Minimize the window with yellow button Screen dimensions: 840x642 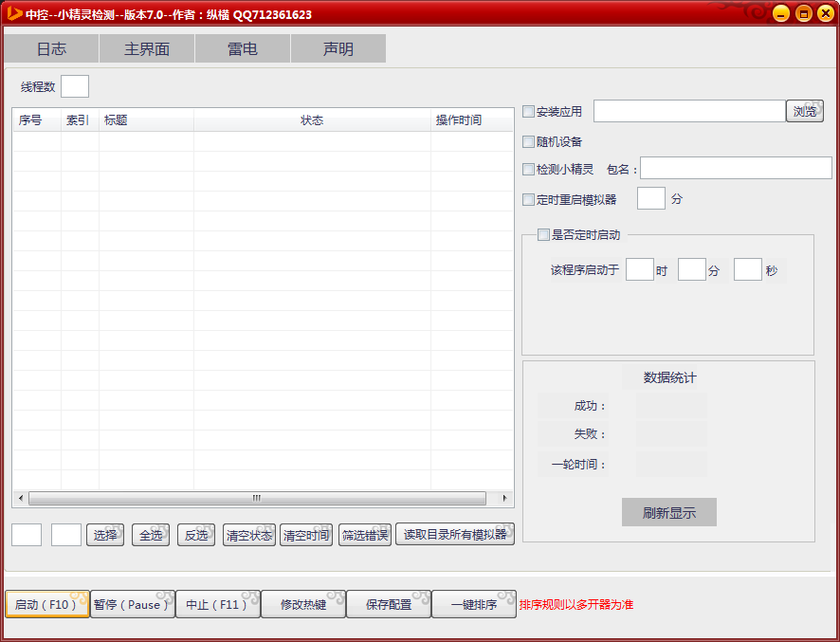781,13
